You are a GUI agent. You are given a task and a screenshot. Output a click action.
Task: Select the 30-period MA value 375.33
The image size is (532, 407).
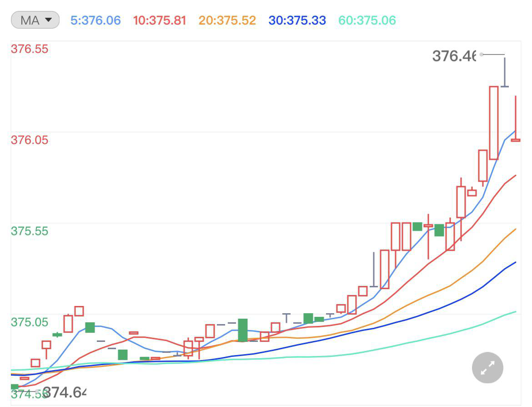[297, 20]
